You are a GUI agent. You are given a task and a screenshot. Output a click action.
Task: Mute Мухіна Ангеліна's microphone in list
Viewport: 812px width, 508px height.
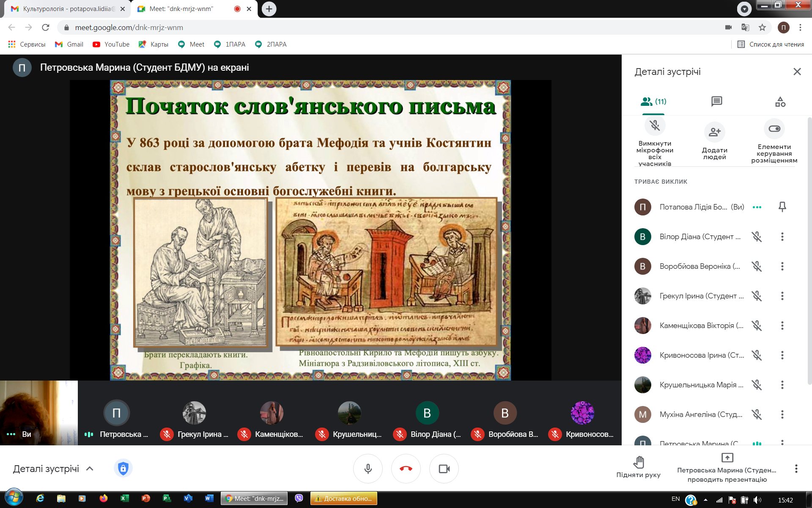(x=757, y=414)
